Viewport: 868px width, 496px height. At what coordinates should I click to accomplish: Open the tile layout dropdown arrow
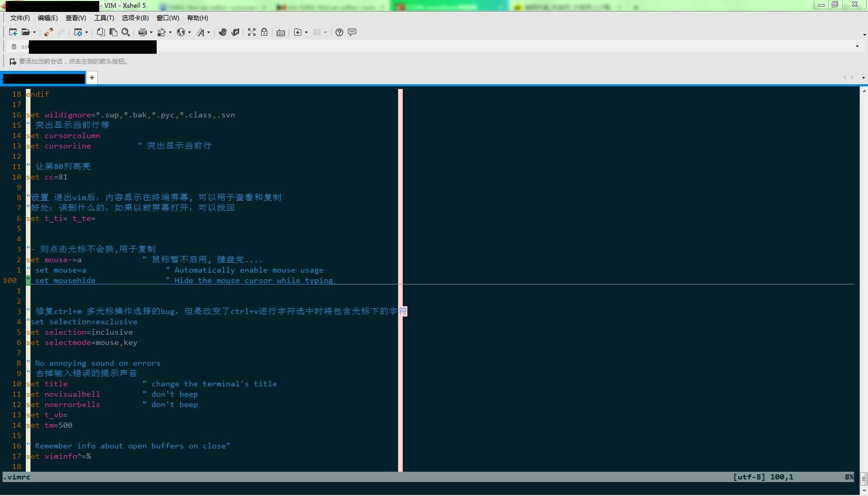point(325,32)
